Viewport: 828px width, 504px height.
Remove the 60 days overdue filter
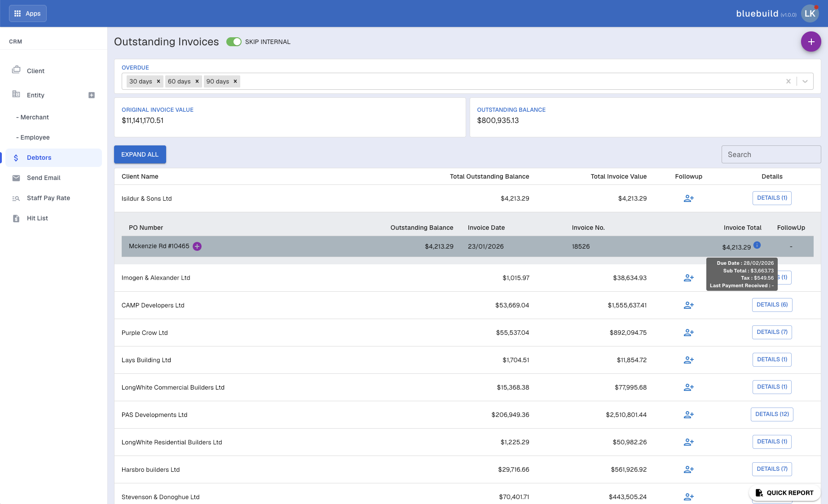[197, 81]
